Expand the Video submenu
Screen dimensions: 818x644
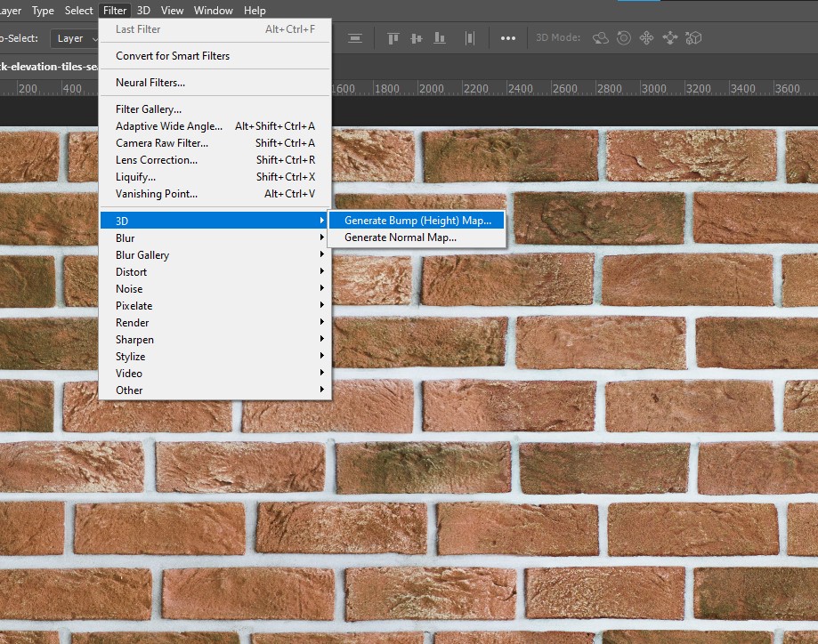215,374
